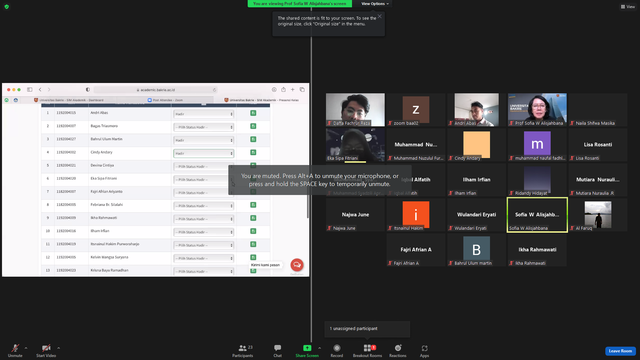Open status dropdown for Kelvin Wangsa Suryana row
This screenshot has height=360, width=640.
[203, 258]
